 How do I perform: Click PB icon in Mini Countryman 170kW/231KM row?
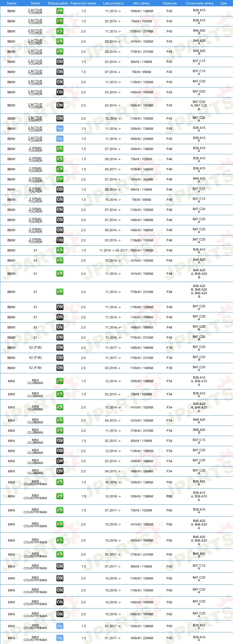pos(60,554)
